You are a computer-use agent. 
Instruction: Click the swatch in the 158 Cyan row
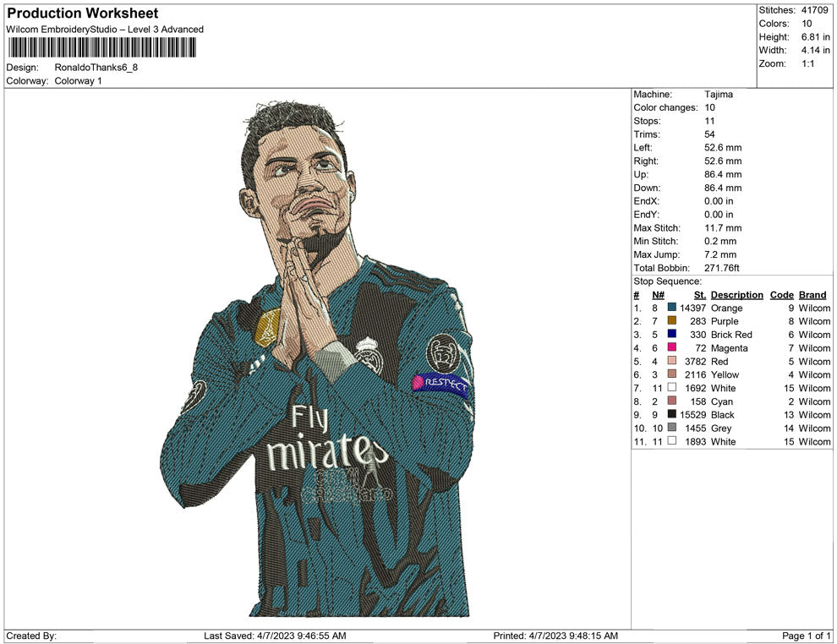click(671, 400)
